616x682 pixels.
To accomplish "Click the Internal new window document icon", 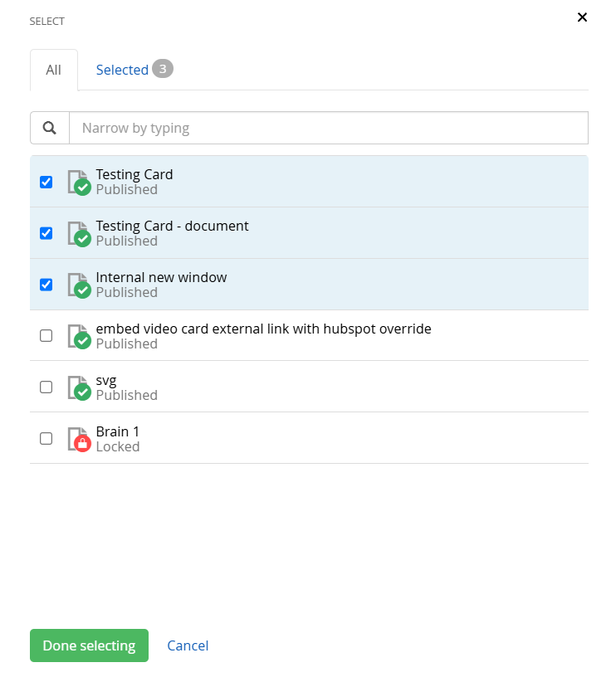I will tap(78, 285).
